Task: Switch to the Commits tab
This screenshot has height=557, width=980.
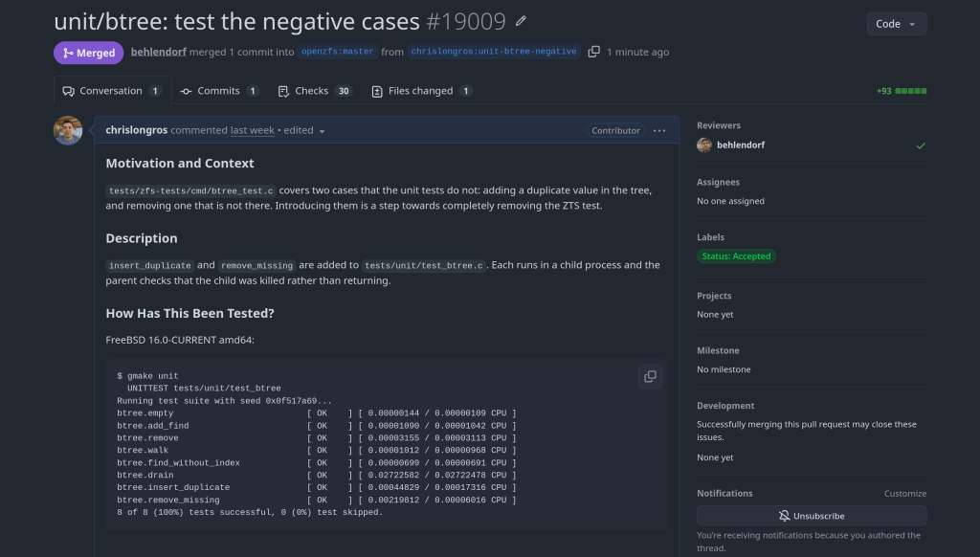Action: [219, 91]
